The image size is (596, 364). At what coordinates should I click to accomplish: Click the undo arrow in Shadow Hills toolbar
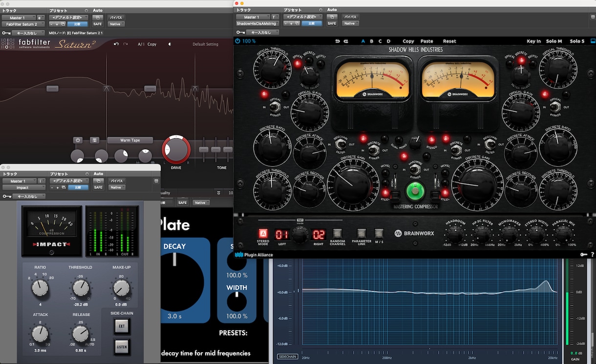point(337,41)
